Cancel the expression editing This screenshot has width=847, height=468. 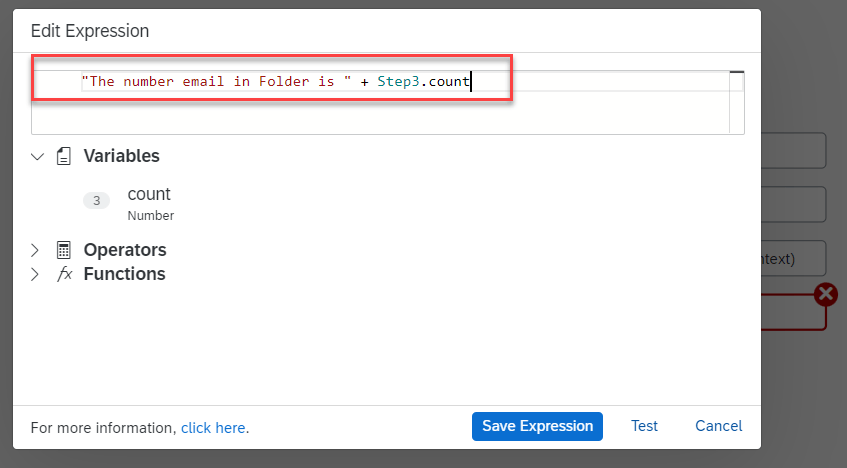click(718, 426)
